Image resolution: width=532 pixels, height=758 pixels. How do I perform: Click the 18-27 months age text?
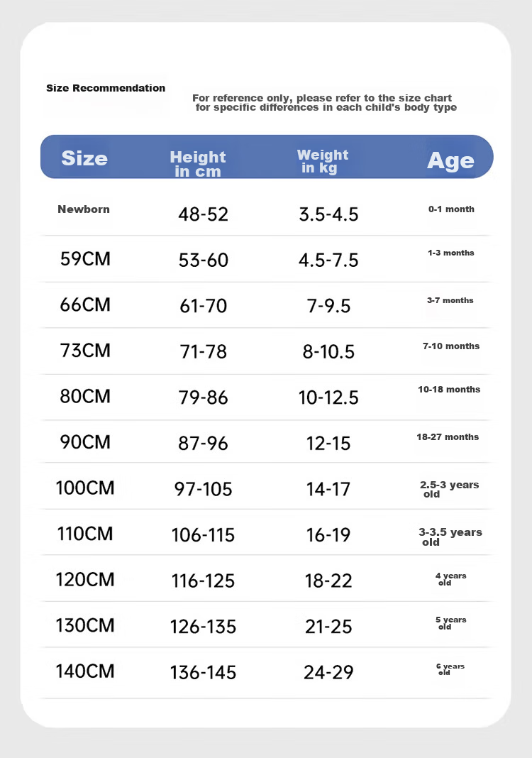click(448, 437)
